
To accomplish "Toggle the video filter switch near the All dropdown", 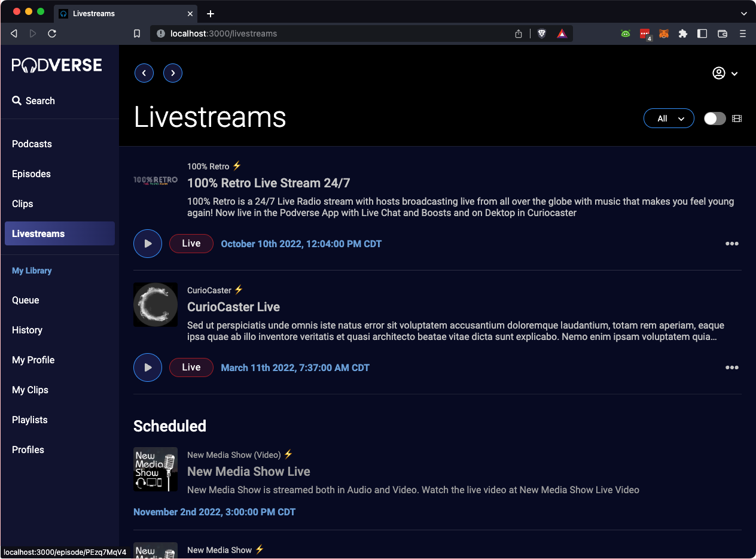I will tap(714, 118).
